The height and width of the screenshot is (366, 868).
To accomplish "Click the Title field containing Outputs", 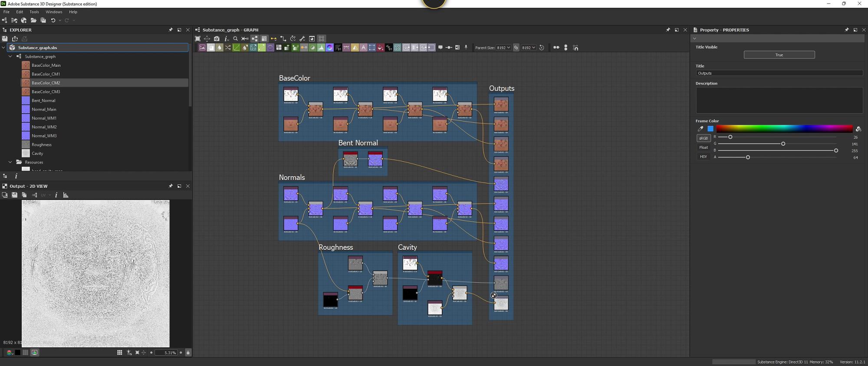I will (779, 73).
